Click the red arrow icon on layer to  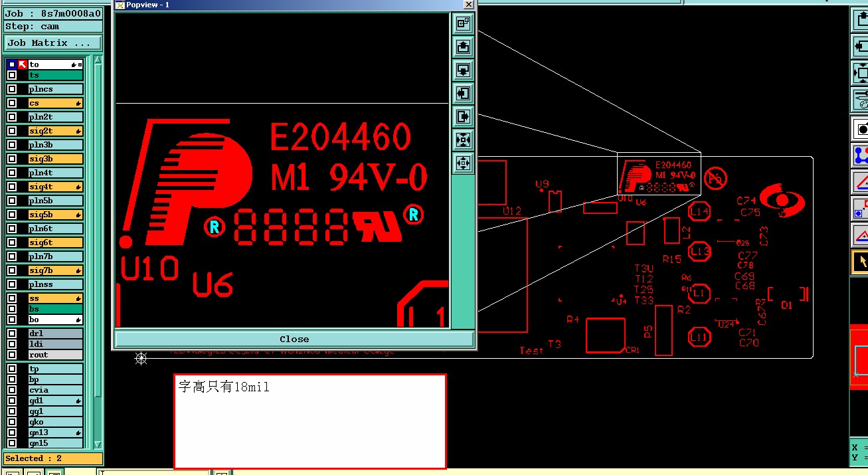point(23,64)
